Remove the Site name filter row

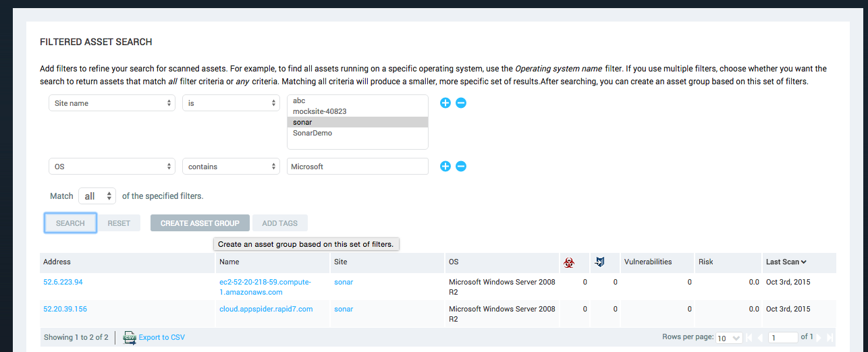point(461,103)
